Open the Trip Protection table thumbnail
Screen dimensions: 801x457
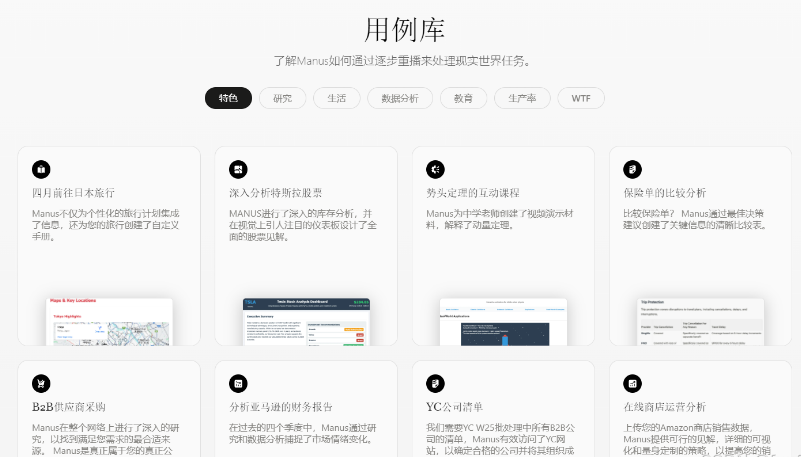tap(700, 322)
